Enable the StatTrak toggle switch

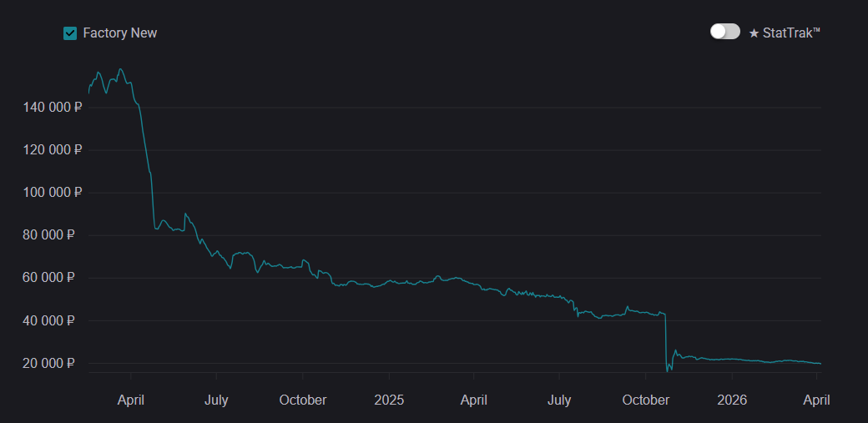(724, 32)
